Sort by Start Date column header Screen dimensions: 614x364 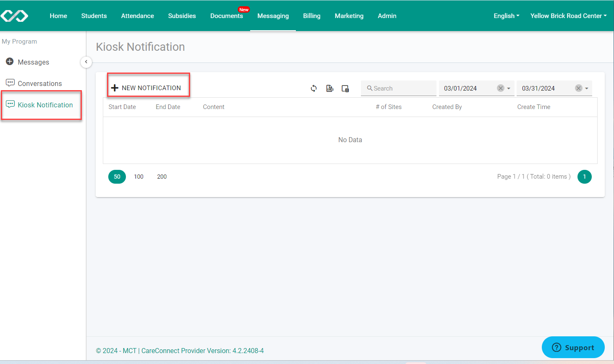point(122,107)
